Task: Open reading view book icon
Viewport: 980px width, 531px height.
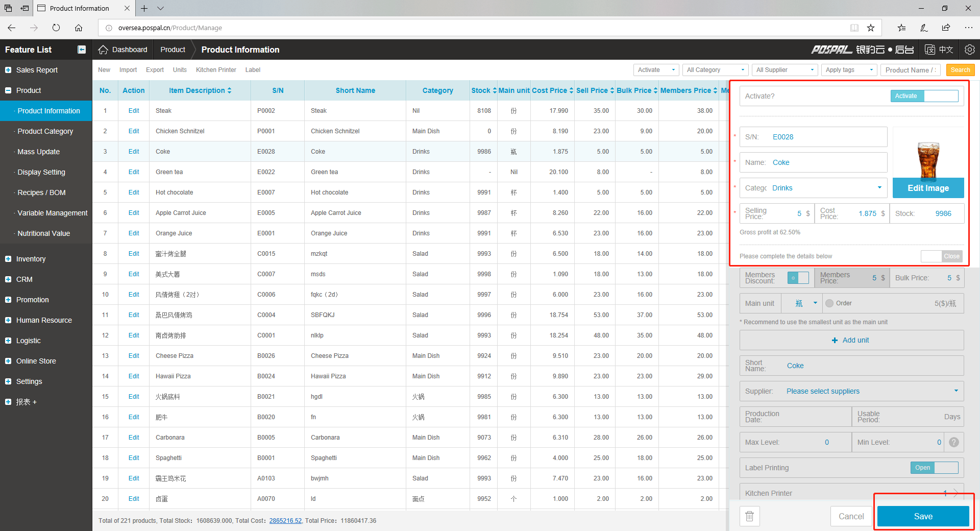Action: [x=854, y=28]
